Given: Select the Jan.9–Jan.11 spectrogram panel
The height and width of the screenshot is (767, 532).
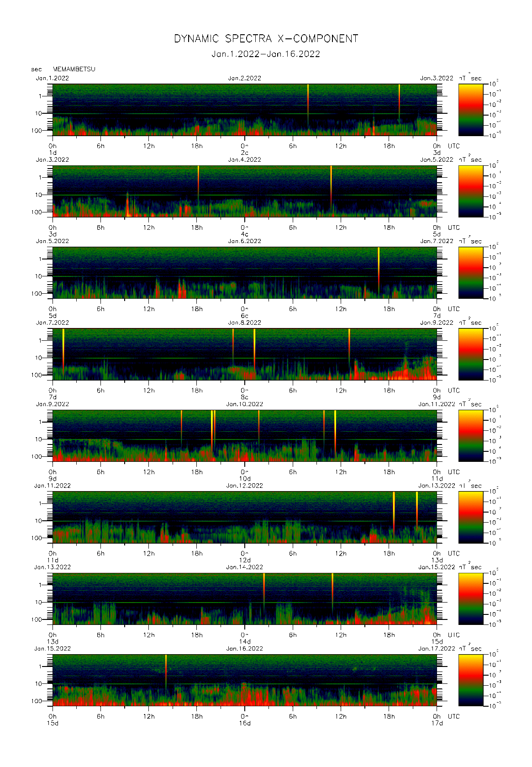Looking at the screenshot, I should (245, 435).
